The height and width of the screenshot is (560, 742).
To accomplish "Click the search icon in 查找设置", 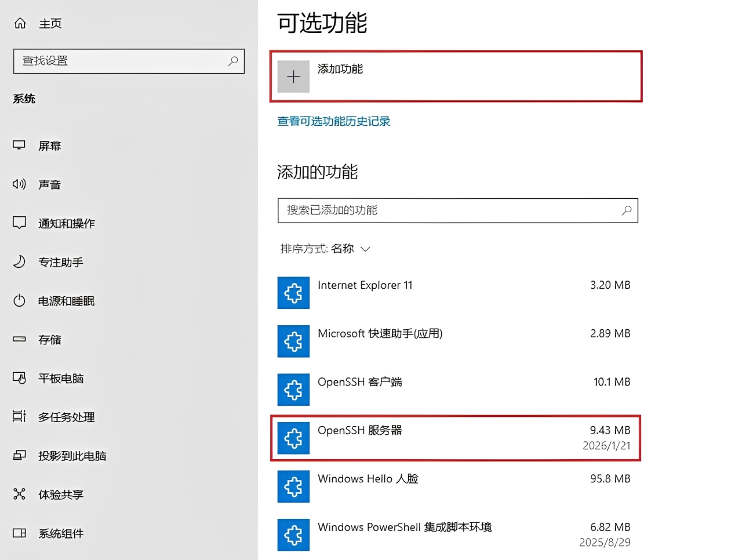I will click(x=232, y=61).
